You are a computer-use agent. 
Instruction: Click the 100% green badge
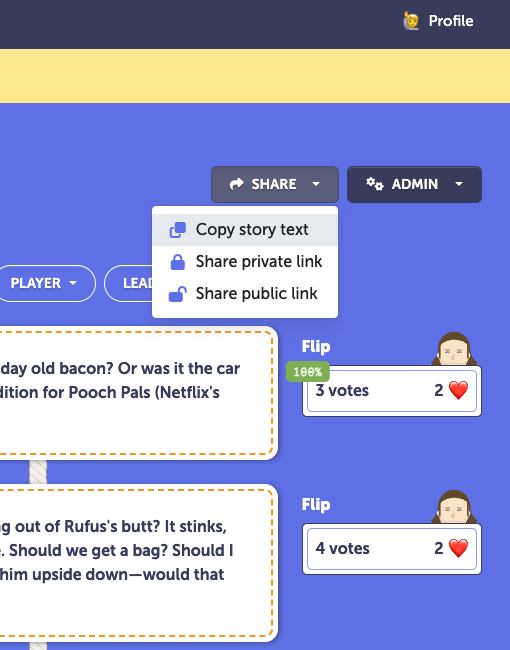pos(308,371)
